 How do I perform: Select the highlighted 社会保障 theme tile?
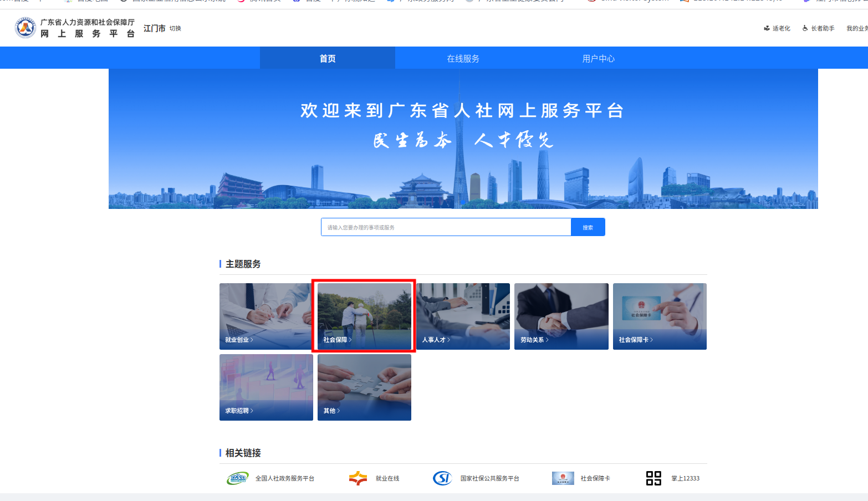[364, 316]
